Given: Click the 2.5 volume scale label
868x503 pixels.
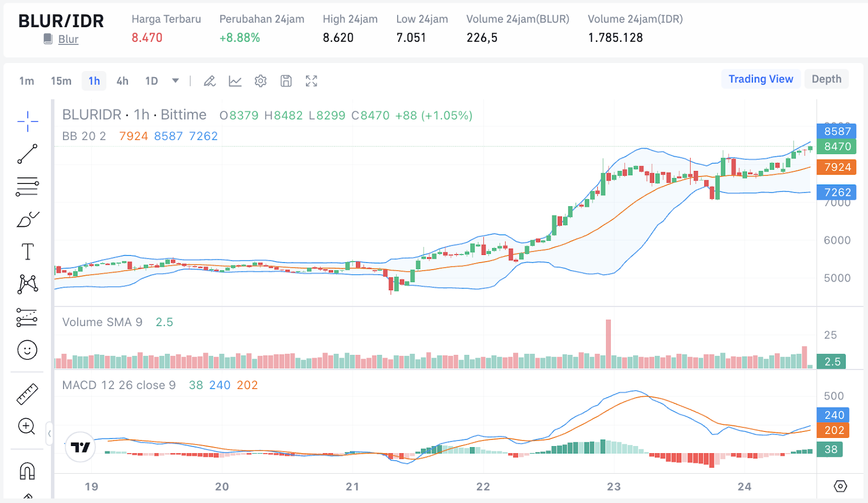Looking at the screenshot, I should pyautogui.click(x=832, y=361).
